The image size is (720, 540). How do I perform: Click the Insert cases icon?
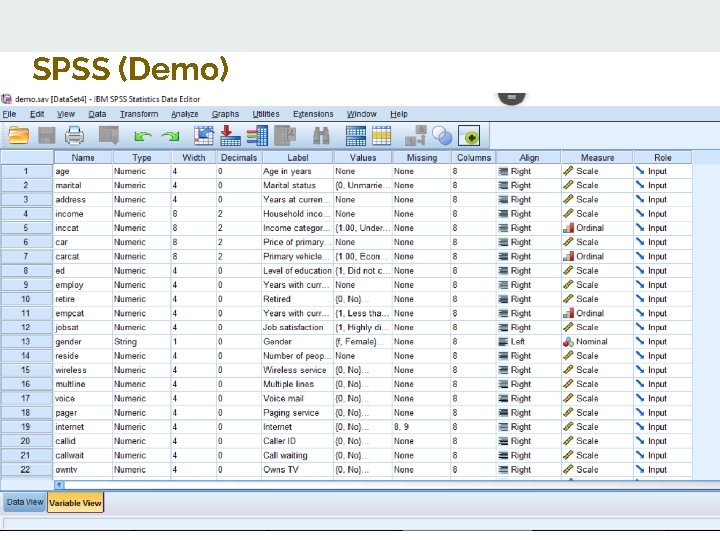coord(355,136)
